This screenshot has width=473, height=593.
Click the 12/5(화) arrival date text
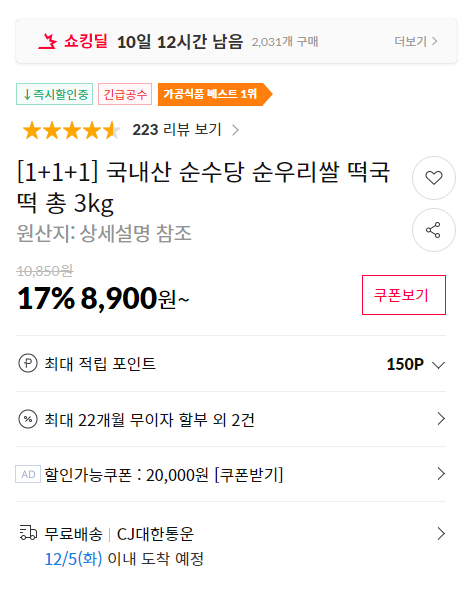[x=73, y=559]
